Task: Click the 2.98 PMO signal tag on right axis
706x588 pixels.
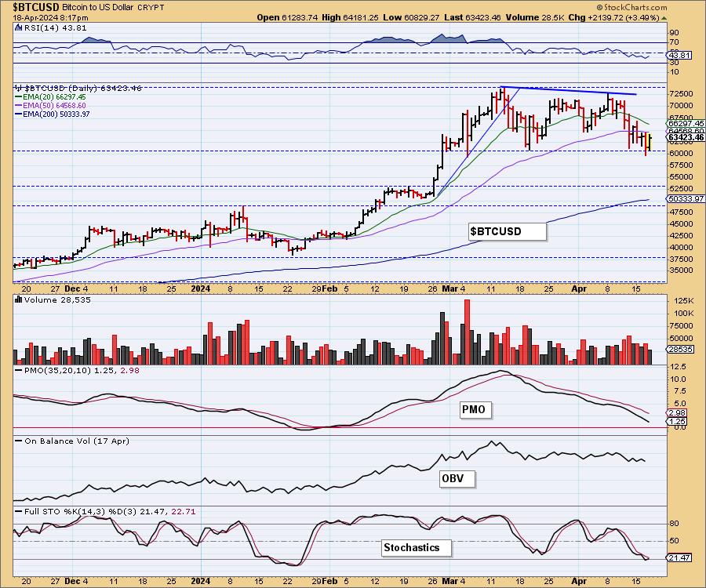Action: pos(677,412)
